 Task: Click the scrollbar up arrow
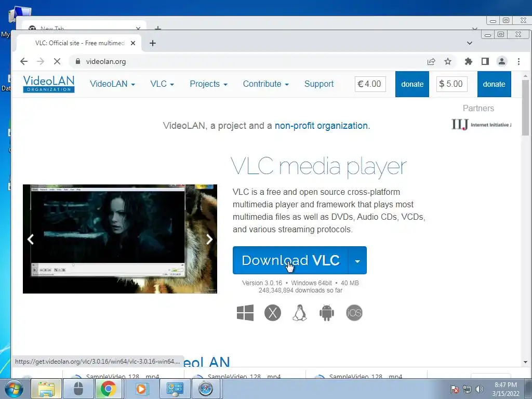pyautogui.click(x=525, y=76)
